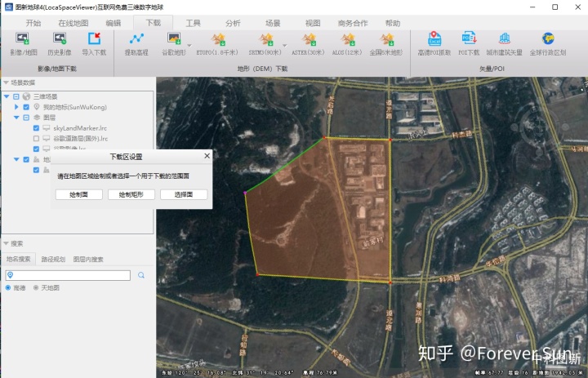This screenshot has width=588, height=378.
Task: Select ETOPO(1.8千米) terrain download
Action: pyautogui.click(x=217, y=44)
